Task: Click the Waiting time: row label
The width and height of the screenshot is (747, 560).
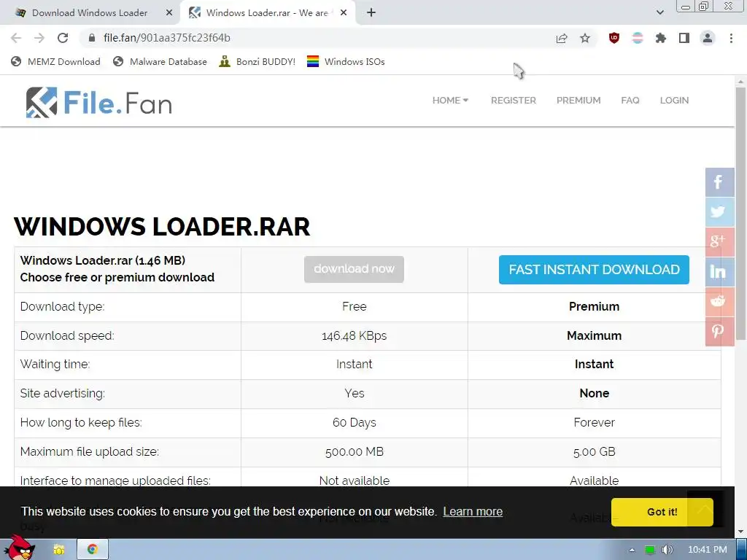Action: [55, 365]
